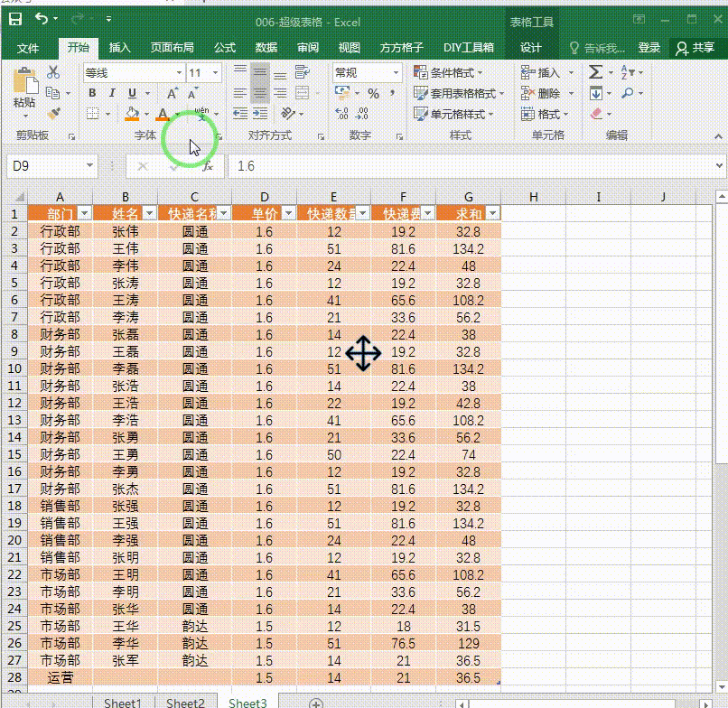Switch to the 数据 tab
Screen dimensions: 728x708
(x=266, y=48)
